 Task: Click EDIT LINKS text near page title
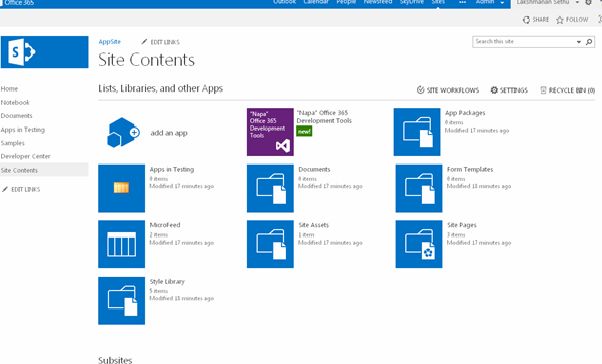click(x=165, y=42)
